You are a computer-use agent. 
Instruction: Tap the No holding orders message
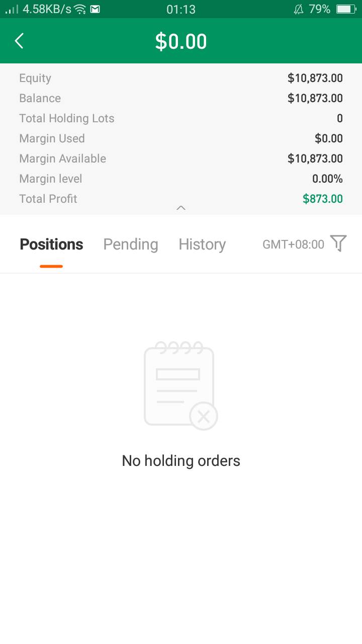[181, 461]
